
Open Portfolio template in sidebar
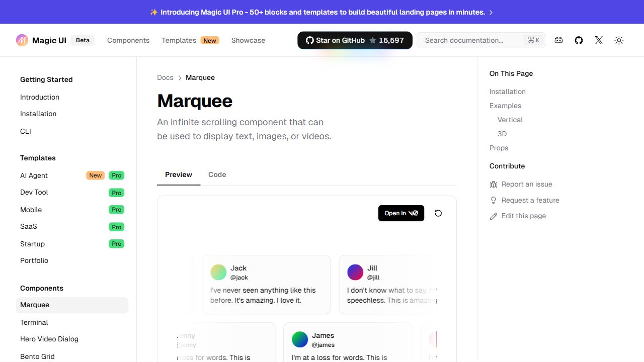(34, 260)
